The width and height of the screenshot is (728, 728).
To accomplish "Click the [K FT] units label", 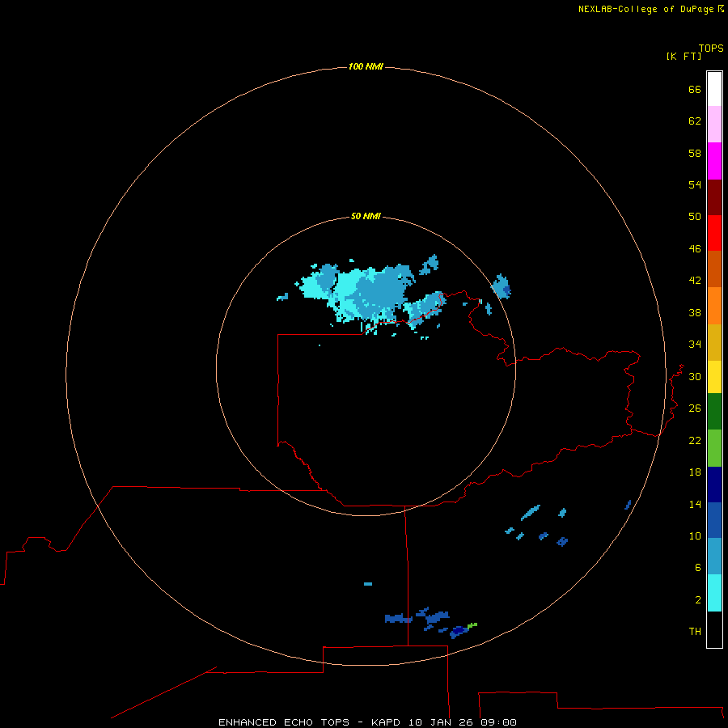I will click(684, 57).
